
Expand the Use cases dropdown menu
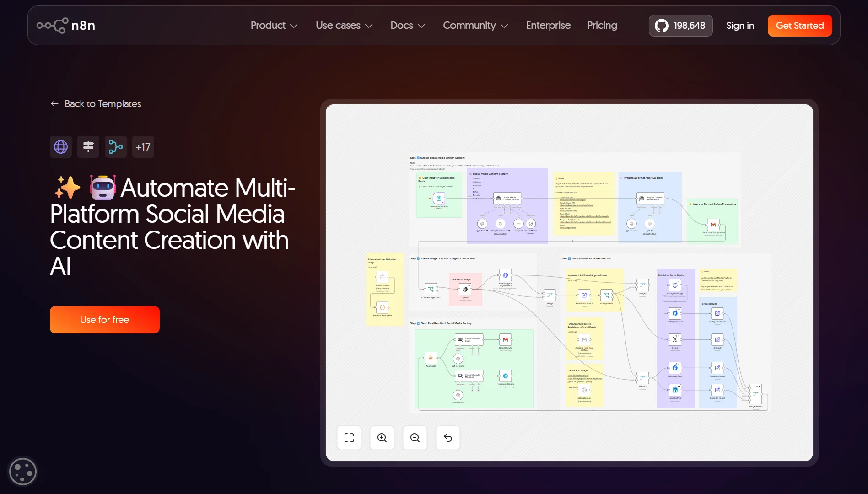pos(344,26)
